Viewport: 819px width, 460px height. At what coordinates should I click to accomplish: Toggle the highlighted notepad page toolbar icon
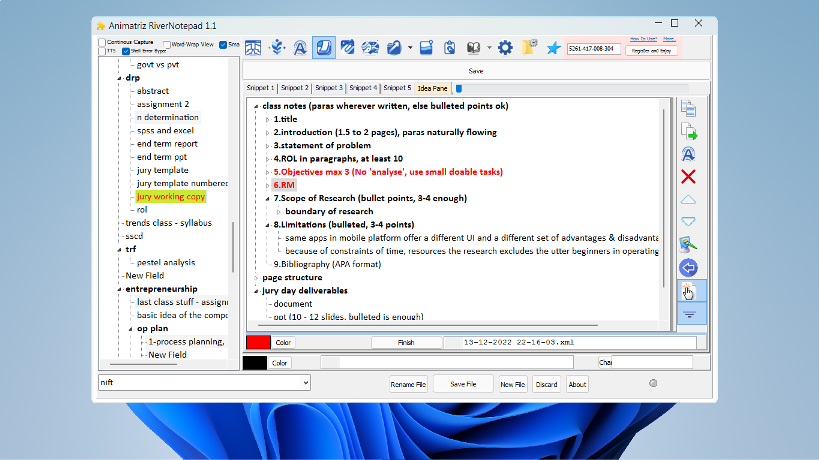[x=324, y=48]
